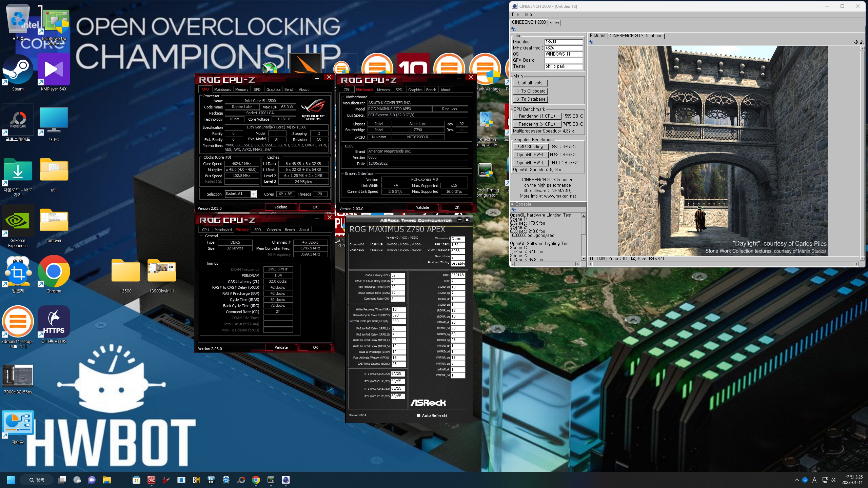Open Graphics tab in the Memory CPU-Z window
The width and height of the screenshot is (868, 488).
(x=274, y=230)
